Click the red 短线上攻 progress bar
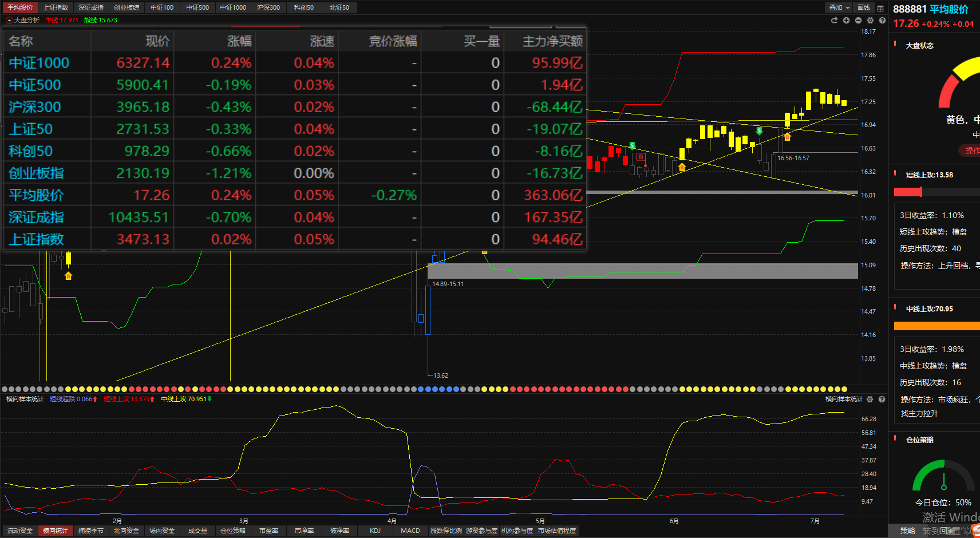Screen dimensions: 980x538 908,192
